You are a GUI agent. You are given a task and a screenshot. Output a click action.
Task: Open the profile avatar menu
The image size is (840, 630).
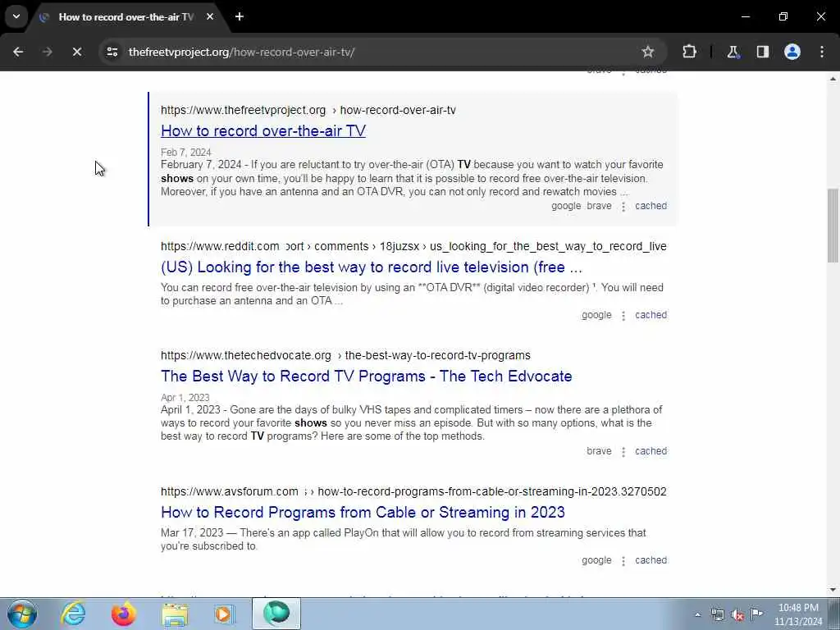tap(792, 52)
